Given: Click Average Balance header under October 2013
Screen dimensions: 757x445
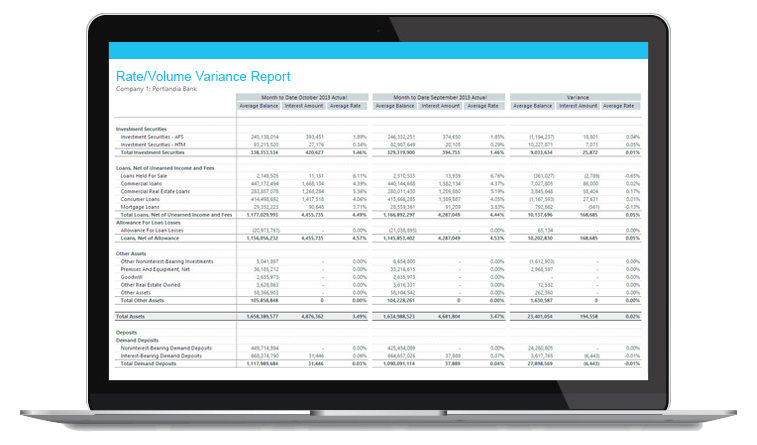Looking at the screenshot, I should [x=258, y=105].
